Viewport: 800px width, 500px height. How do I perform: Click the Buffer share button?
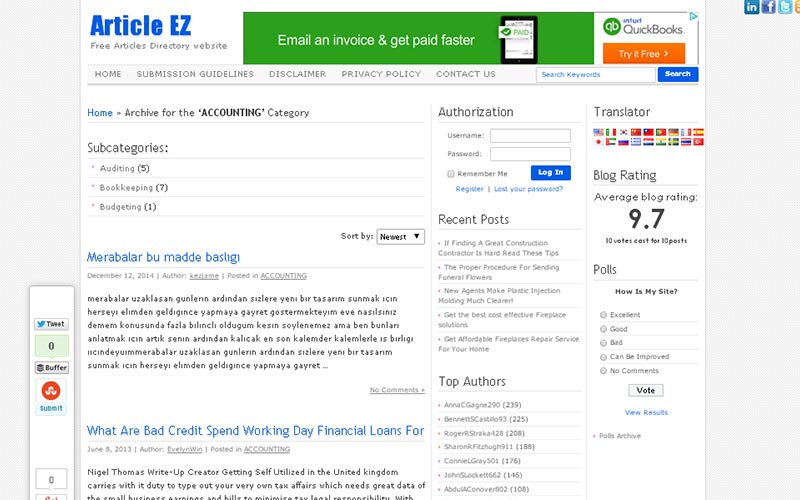click(x=51, y=367)
